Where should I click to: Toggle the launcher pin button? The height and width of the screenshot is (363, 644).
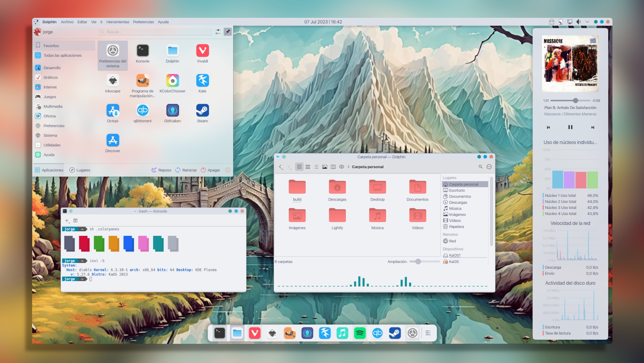(x=228, y=32)
